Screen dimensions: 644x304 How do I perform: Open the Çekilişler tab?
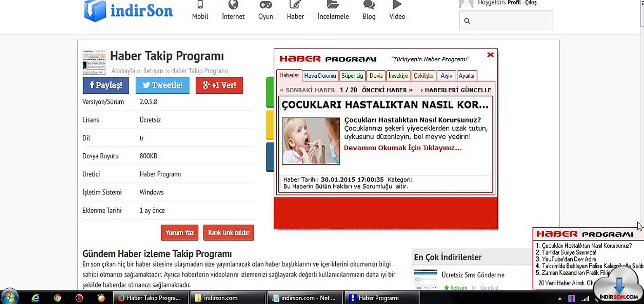tap(423, 76)
